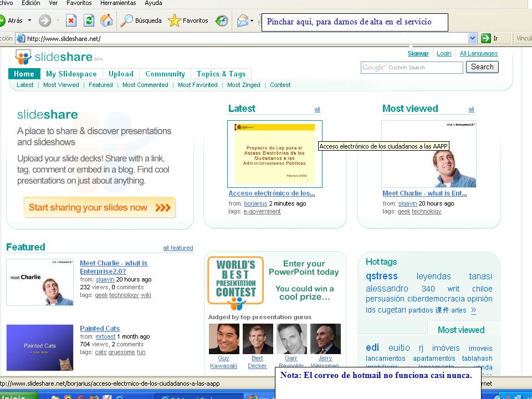
Task: Open the Most Commented link
Action: pyautogui.click(x=145, y=85)
